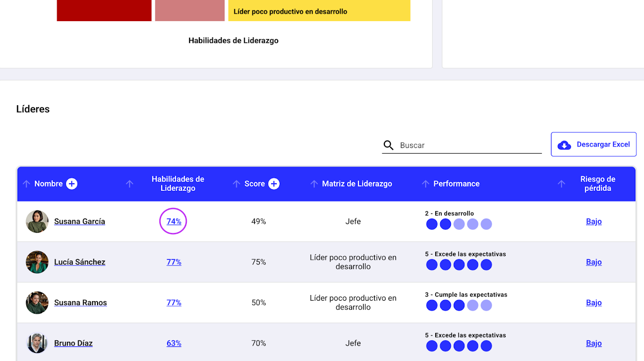
Task: Open Susana García's circled 74% link
Action: (174, 222)
